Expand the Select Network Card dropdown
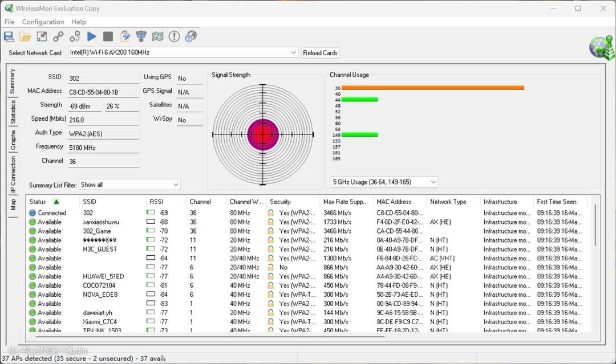616x364 pixels. 293,52
